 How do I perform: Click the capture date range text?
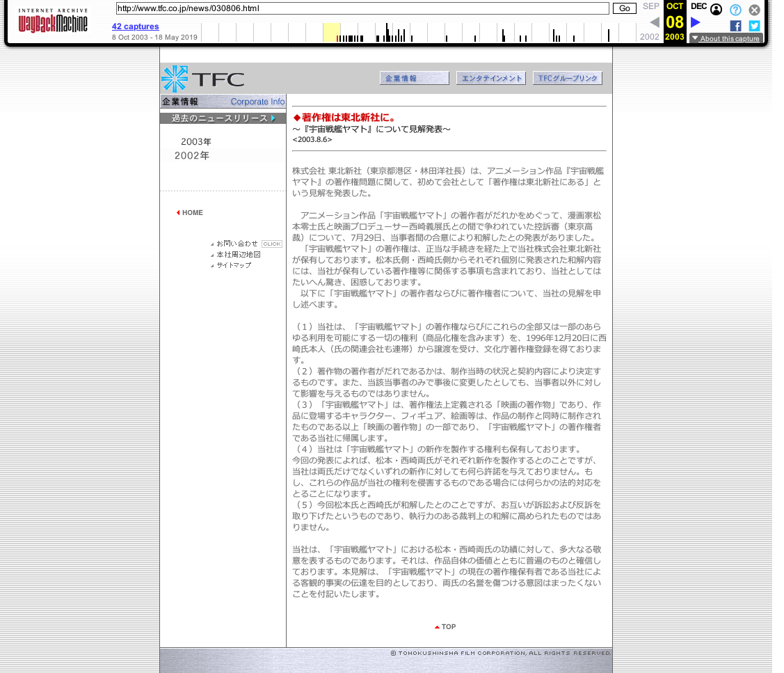coord(154,38)
